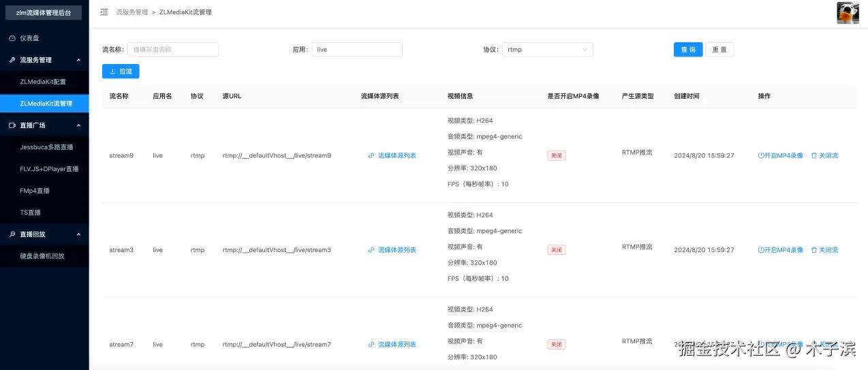Select the stream7 name cell
868x370 pixels.
coord(121,345)
